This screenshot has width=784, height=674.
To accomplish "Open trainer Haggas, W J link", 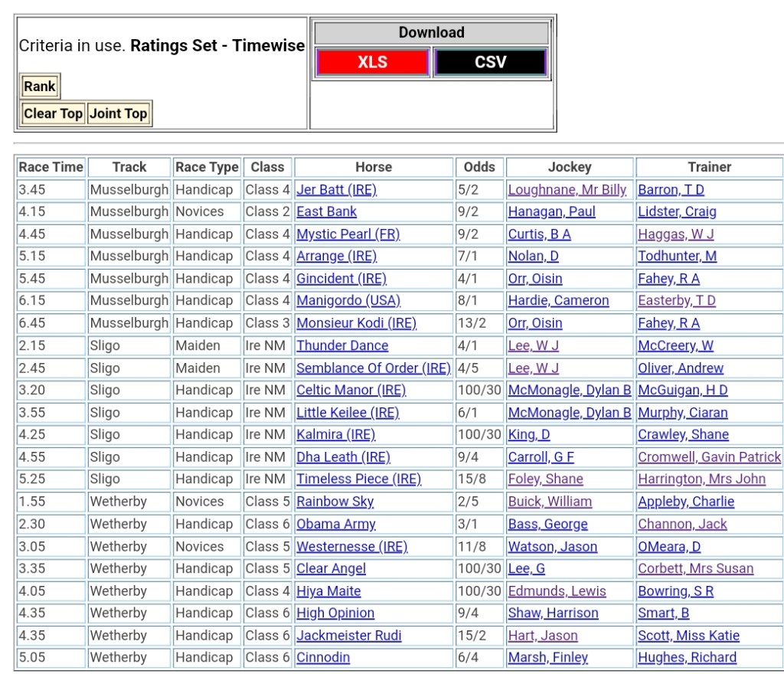I will pos(675,234).
